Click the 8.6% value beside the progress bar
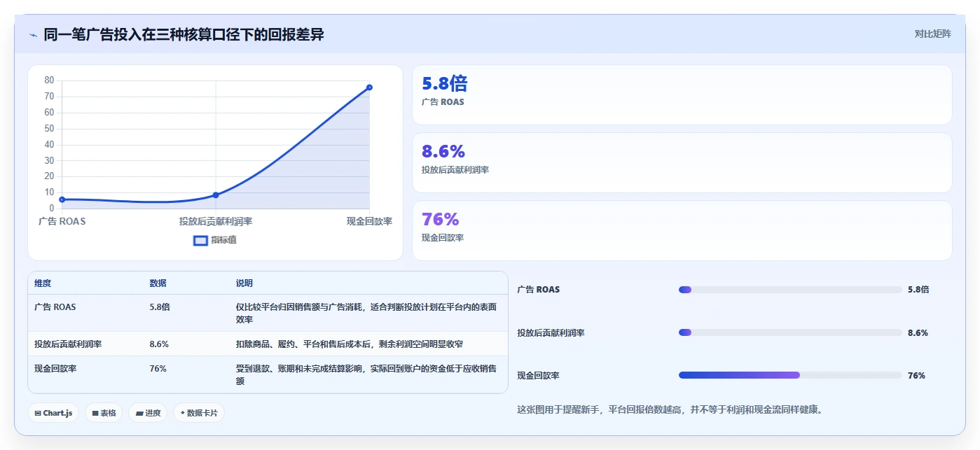The image size is (980, 450). coord(918,332)
